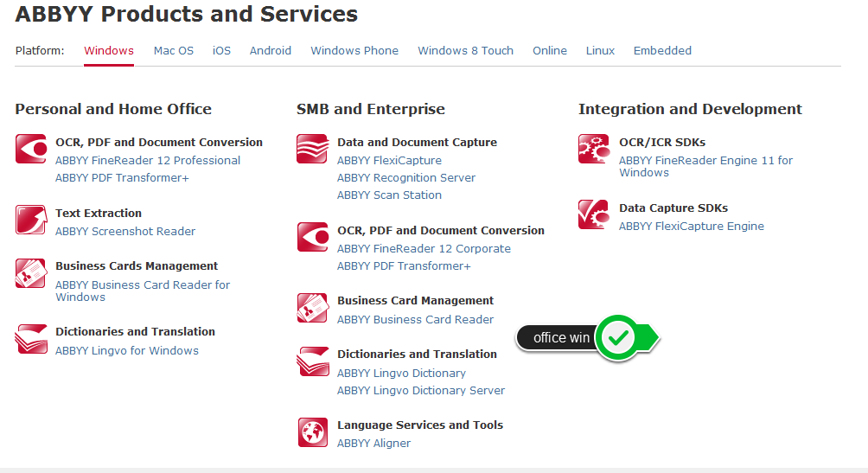Click the Personal Dictionaries and Translation book icon

[31, 339]
